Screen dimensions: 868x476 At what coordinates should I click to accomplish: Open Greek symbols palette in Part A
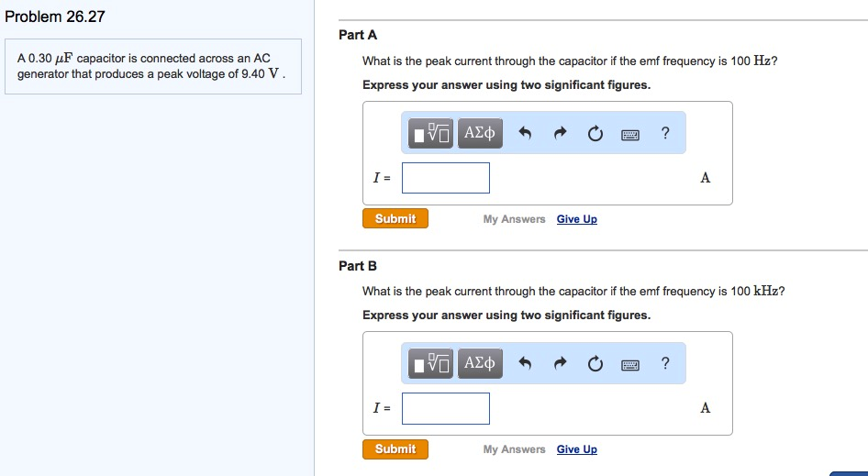480,134
